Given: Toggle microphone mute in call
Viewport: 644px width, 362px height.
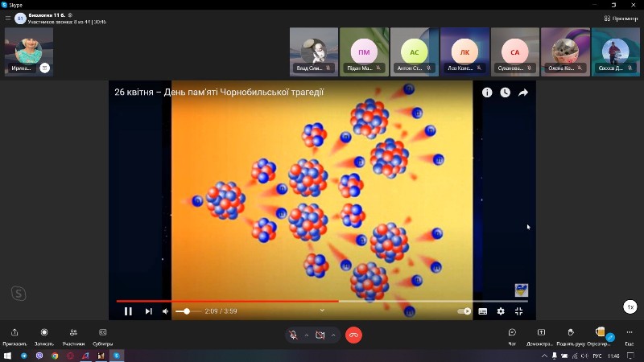Looking at the screenshot, I should coord(295,335).
